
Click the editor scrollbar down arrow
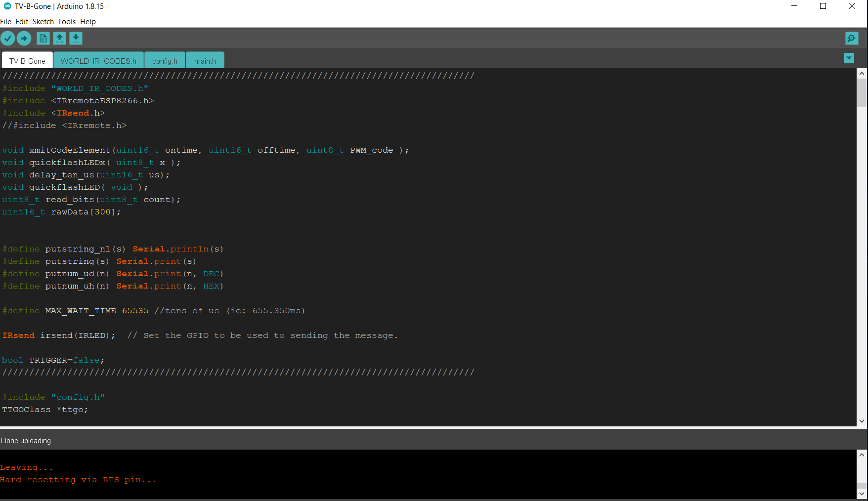863,421
